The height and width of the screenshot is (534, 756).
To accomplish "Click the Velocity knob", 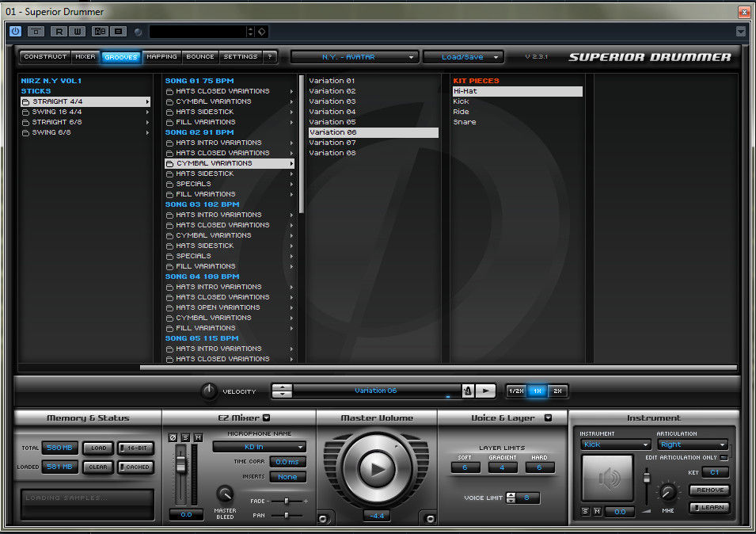I will tap(209, 391).
